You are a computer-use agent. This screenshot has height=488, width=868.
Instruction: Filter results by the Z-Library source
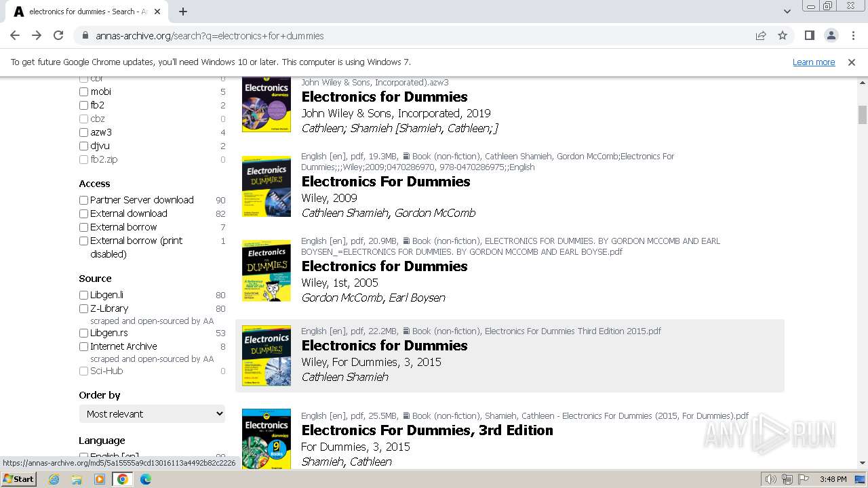tap(83, 308)
